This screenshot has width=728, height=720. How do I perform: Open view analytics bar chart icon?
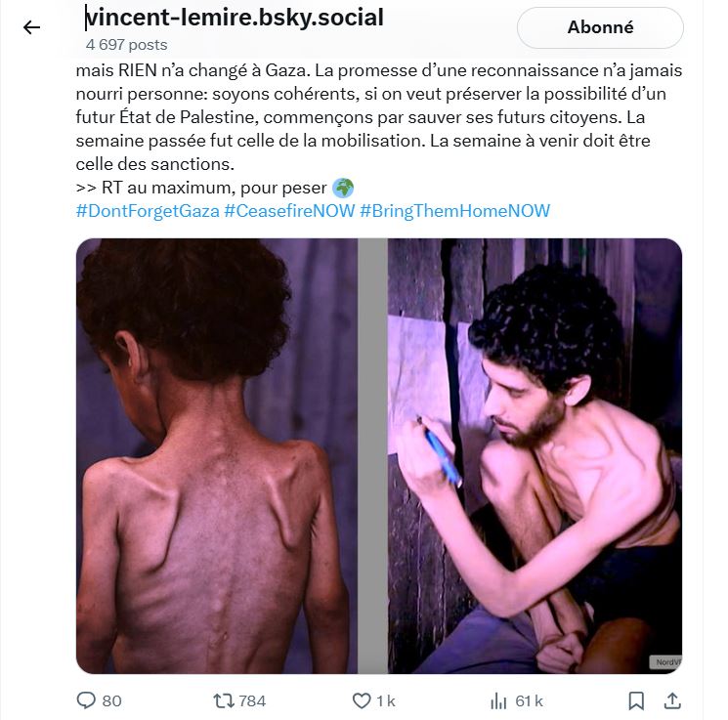[x=498, y=700]
